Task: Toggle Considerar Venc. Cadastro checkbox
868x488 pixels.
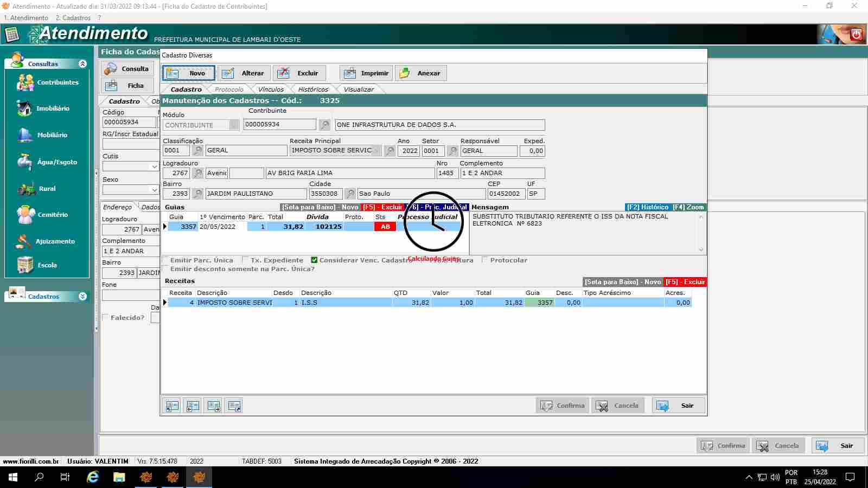Action: point(314,260)
